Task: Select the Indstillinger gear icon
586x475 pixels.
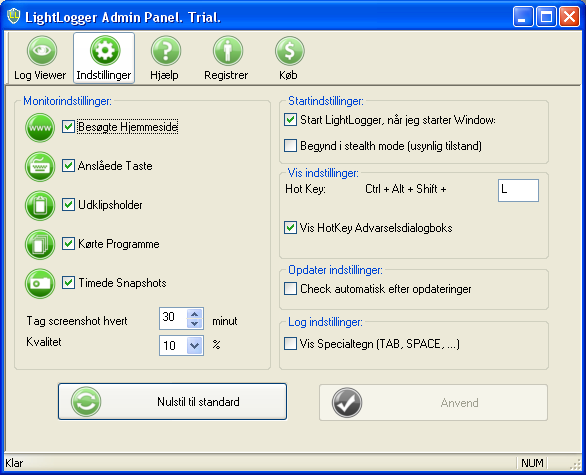Action: pyautogui.click(x=105, y=51)
